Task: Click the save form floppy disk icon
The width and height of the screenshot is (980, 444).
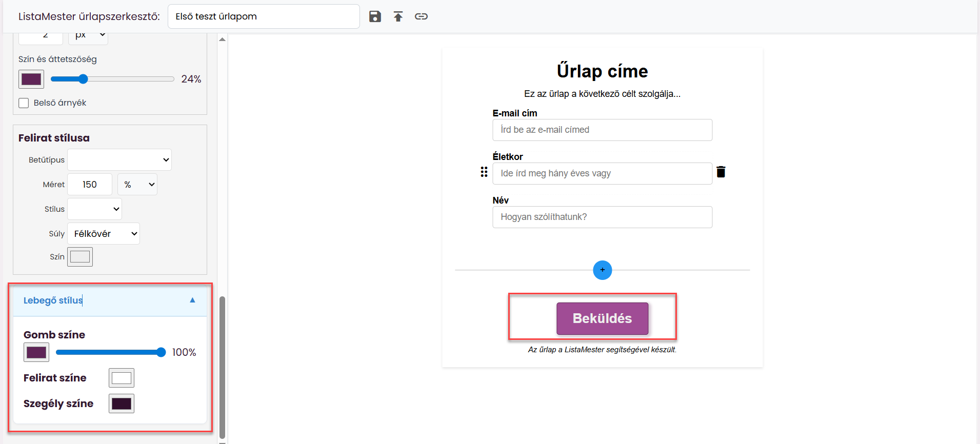Action: tap(375, 16)
